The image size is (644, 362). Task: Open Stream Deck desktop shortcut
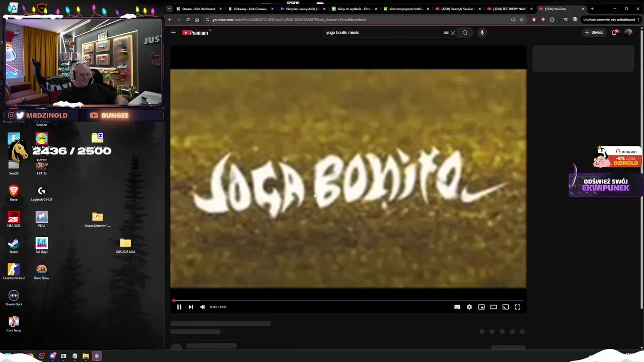14,297
